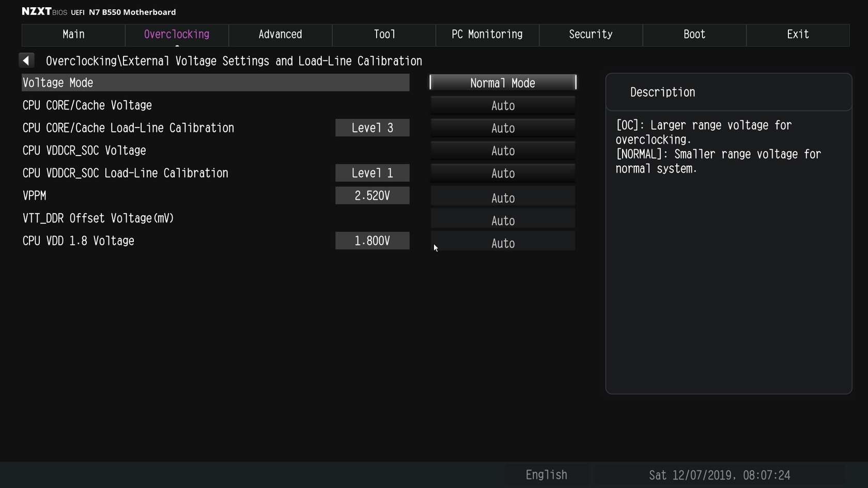
Task: Select the CPU CORE/Cache Voltage label
Action: pos(87,105)
